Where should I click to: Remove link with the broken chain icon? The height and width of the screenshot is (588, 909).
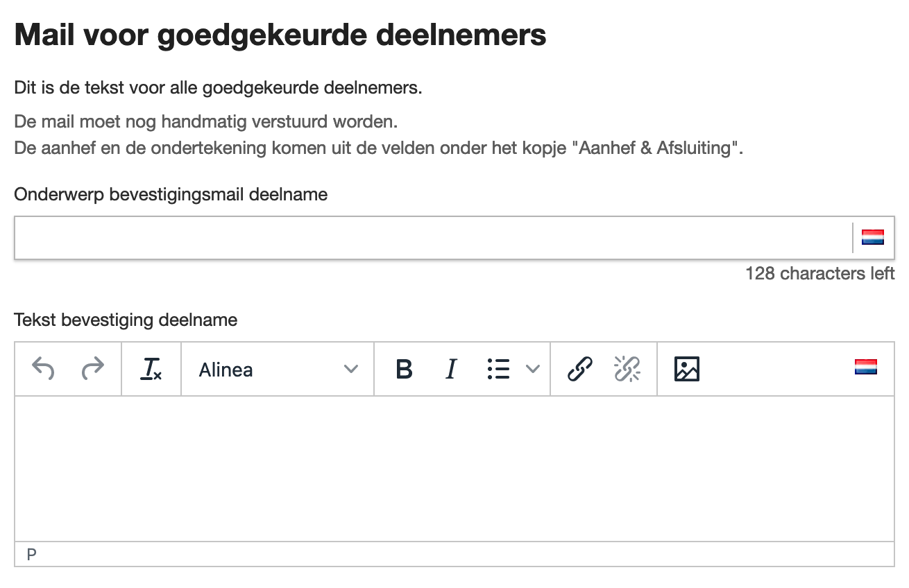coord(627,369)
